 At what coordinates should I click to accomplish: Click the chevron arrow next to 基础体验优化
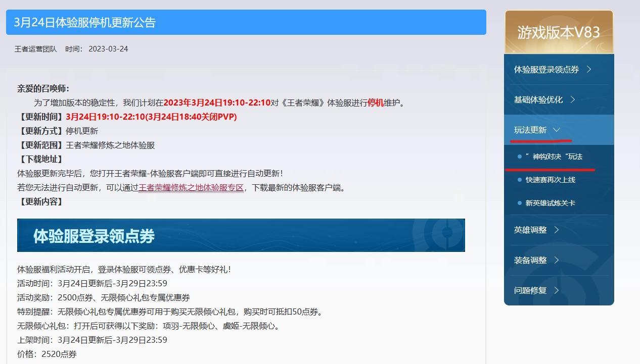(x=573, y=99)
